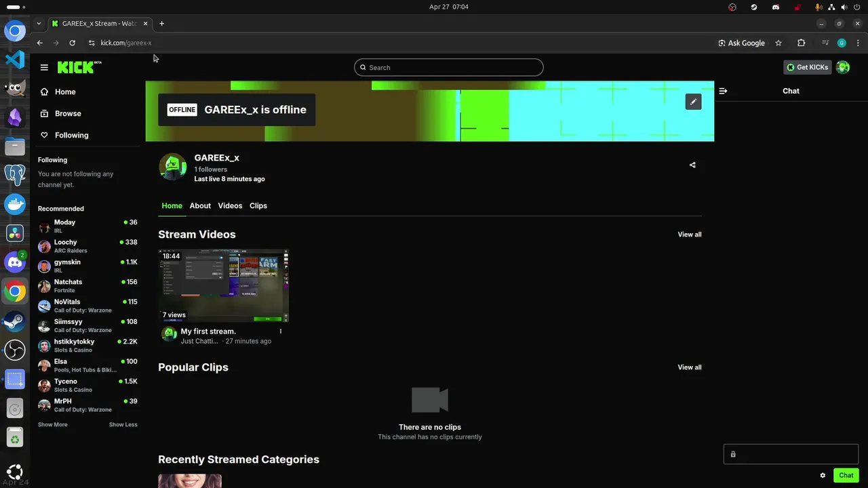Open Siimssyy recommended channel
868x488 pixels.
[87, 325]
